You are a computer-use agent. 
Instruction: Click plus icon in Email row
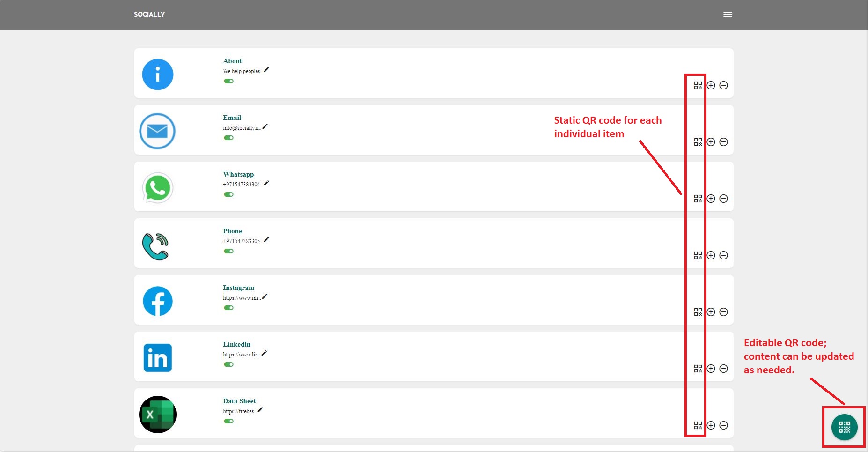(x=711, y=142)
